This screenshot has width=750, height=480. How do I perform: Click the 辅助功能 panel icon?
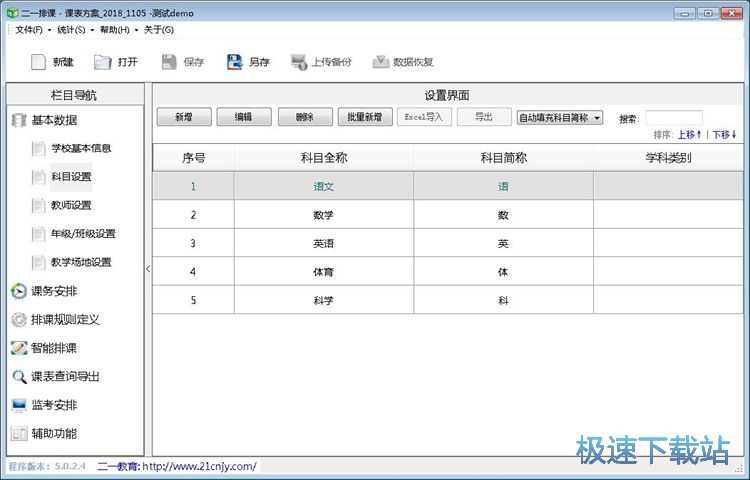click(x=19, y=434)
